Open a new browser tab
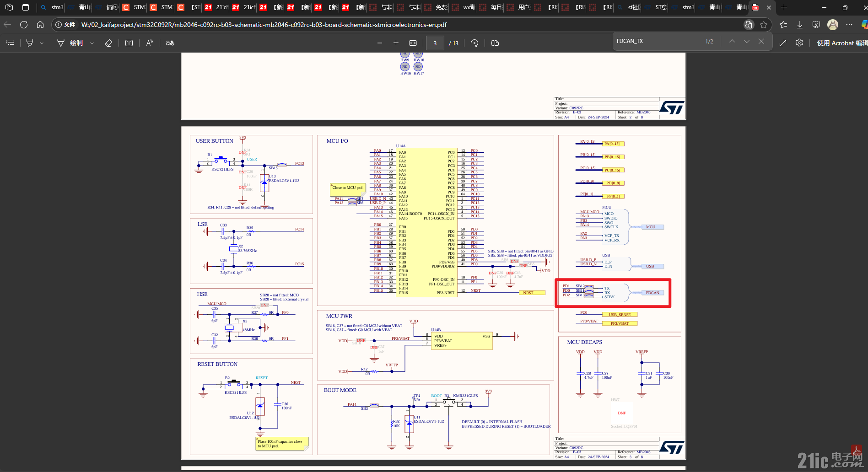 784,7
